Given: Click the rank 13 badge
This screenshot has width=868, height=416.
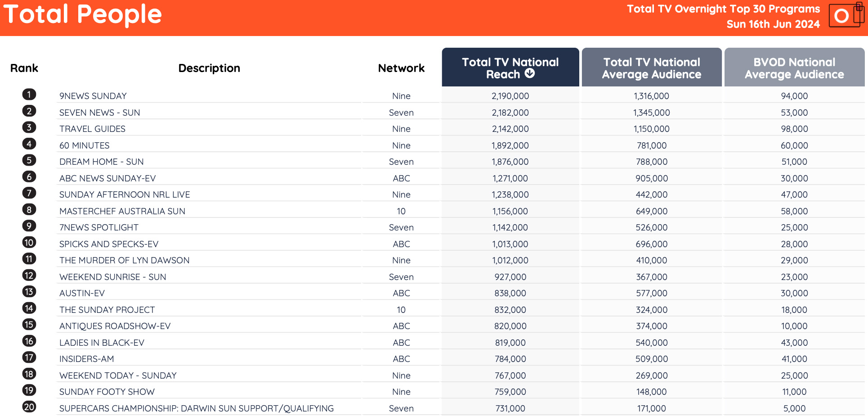Looking at the screenshot, I should [x=29, y=292].
